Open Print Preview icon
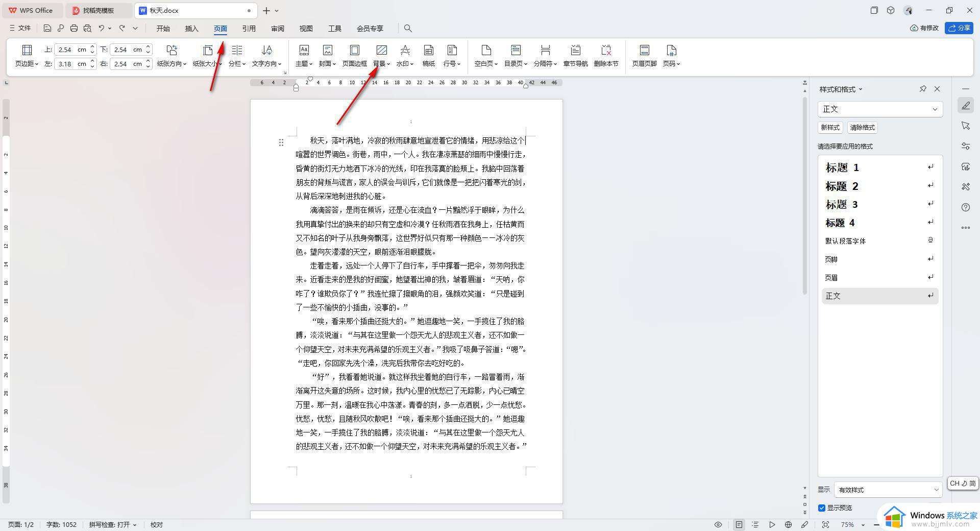Viewport: 980px width, 531px height. 87,28
